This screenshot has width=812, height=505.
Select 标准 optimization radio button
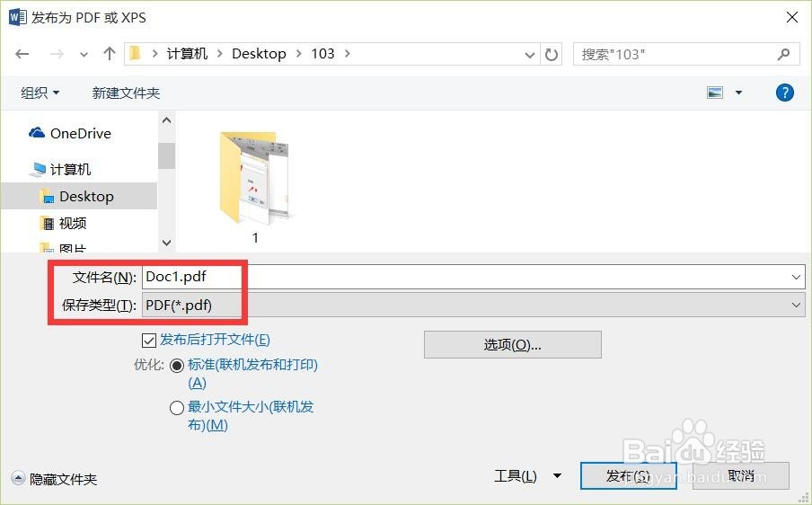click(x=177, y=366)
